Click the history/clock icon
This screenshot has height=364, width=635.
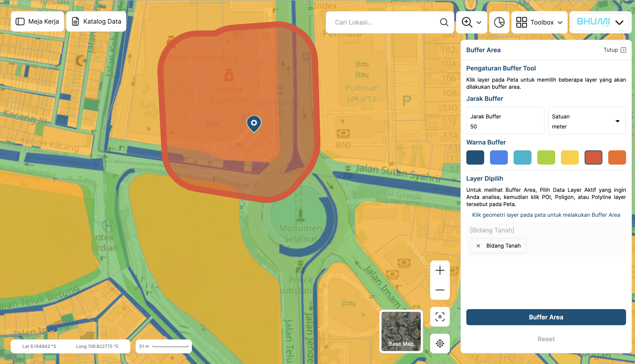tap(500, 22)
